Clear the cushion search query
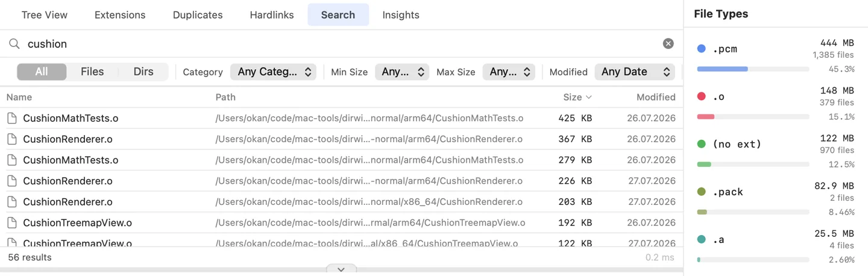 (668, 43)
